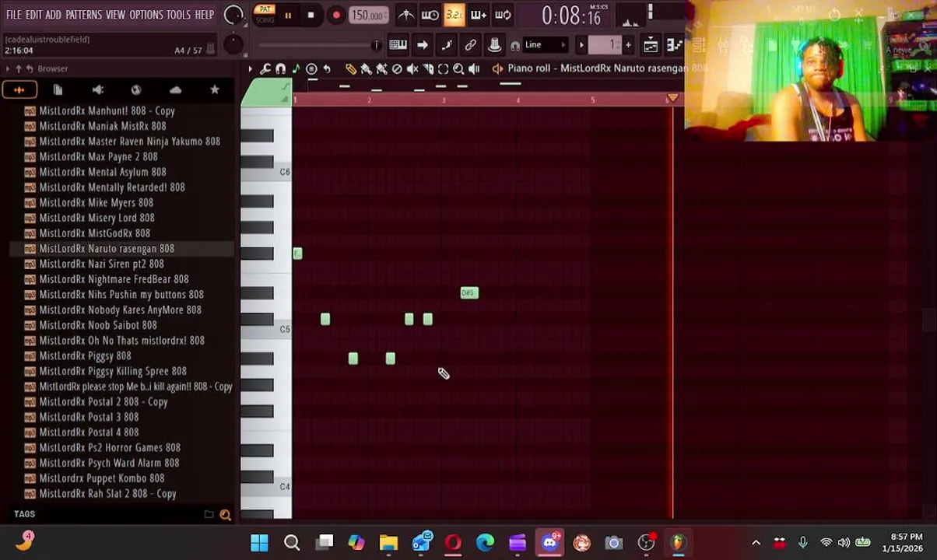Image resolution: width=937 pixels, height=560 pixels.
Task: Open PATTERNS menu
Action: [83, 15]
